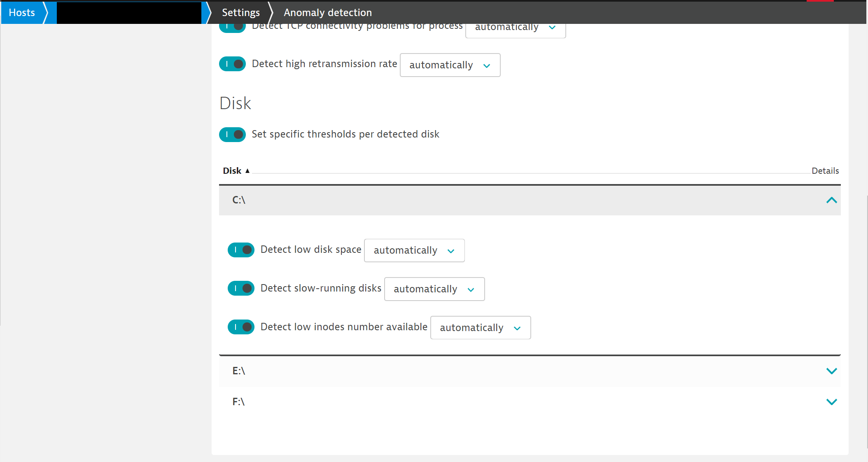This screenshot has width=868, height=462.
Task: Turn off Detect high retransmission rate
Action: coord(232,64)
